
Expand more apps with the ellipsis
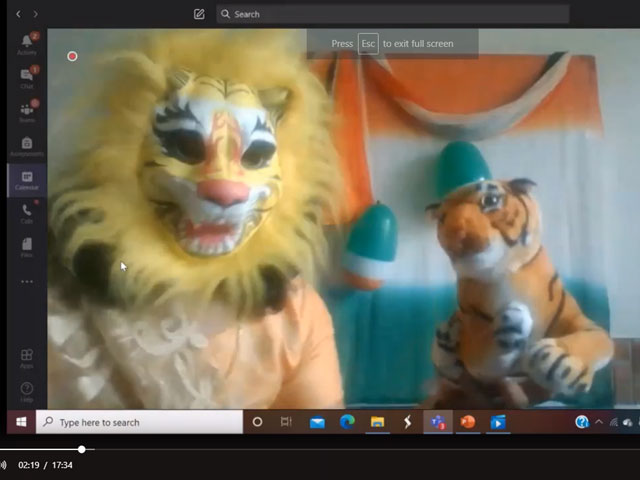point(27,281)
